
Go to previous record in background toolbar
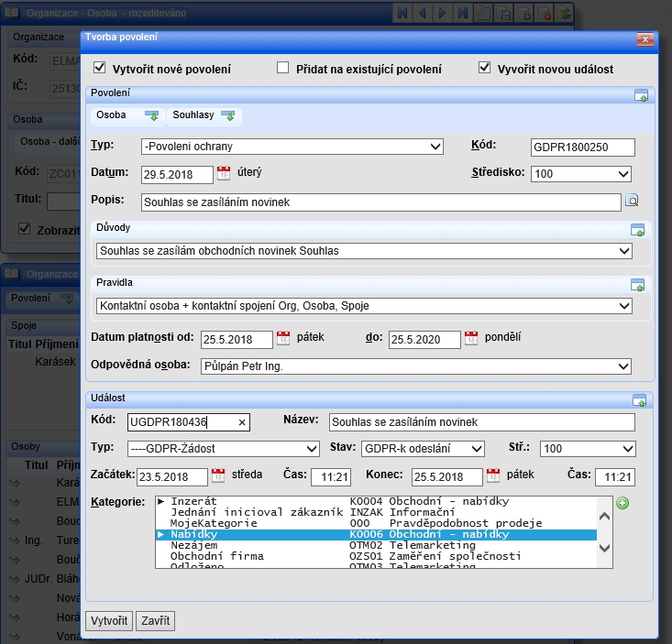coord(422,13)
